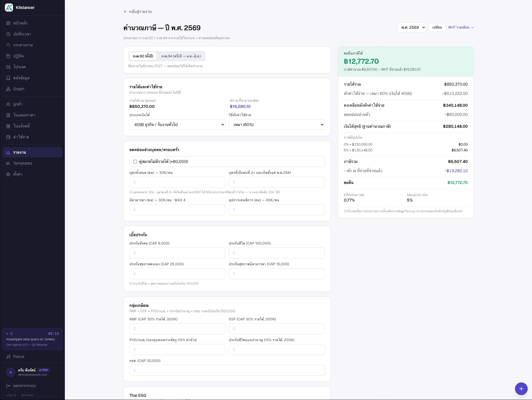
Task: Expand the ประเภทเงินได้ 40(8) dropdown
Action: (177, 125)
